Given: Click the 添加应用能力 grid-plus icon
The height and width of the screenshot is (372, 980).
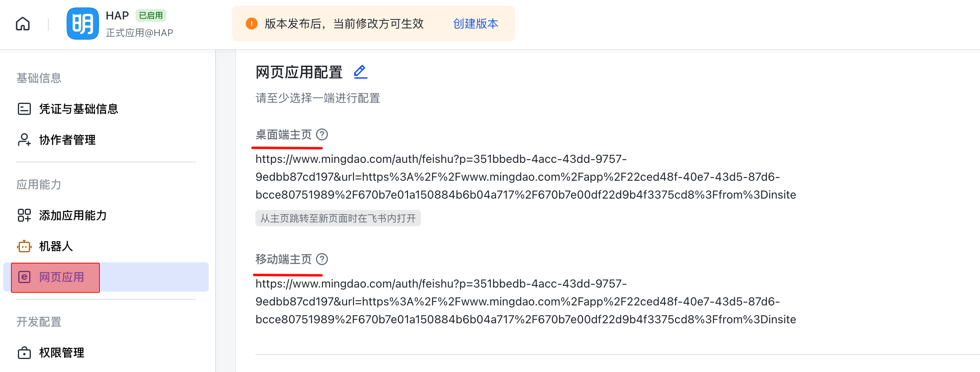Looking at the screenshot, I should pyautogui.click(x=24, y=215).
